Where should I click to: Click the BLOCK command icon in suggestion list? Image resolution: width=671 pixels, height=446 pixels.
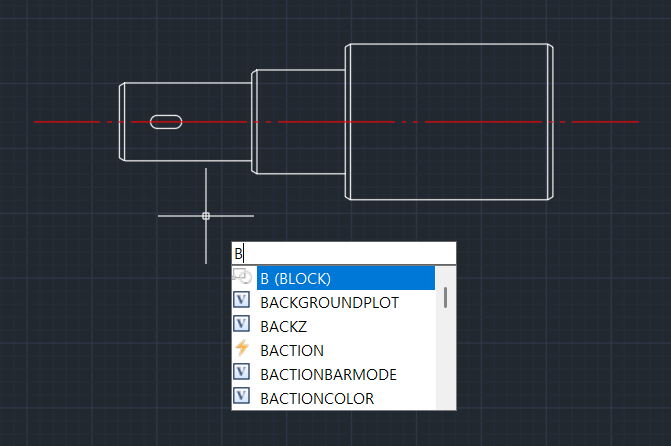pos(241,277)
